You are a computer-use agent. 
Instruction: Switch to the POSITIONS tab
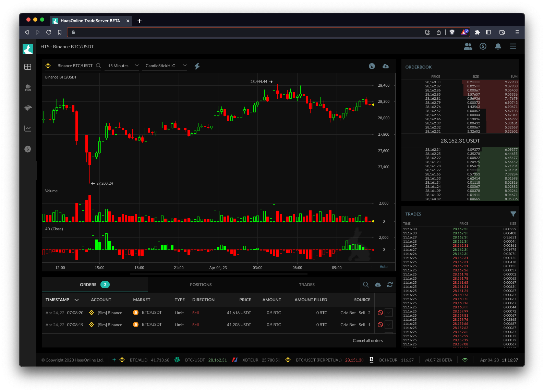pos(201,285)
